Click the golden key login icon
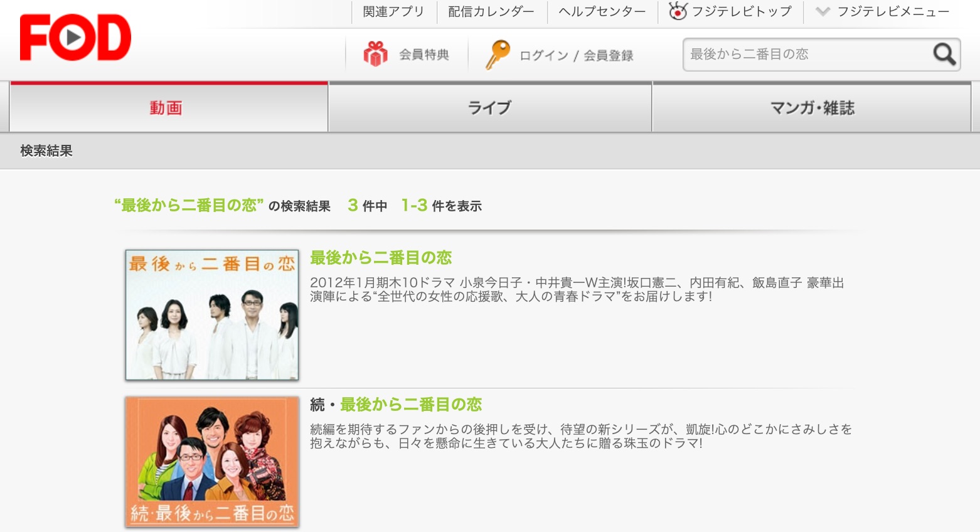The width and height of the screenshot is (980, 532). coord(498,55)
